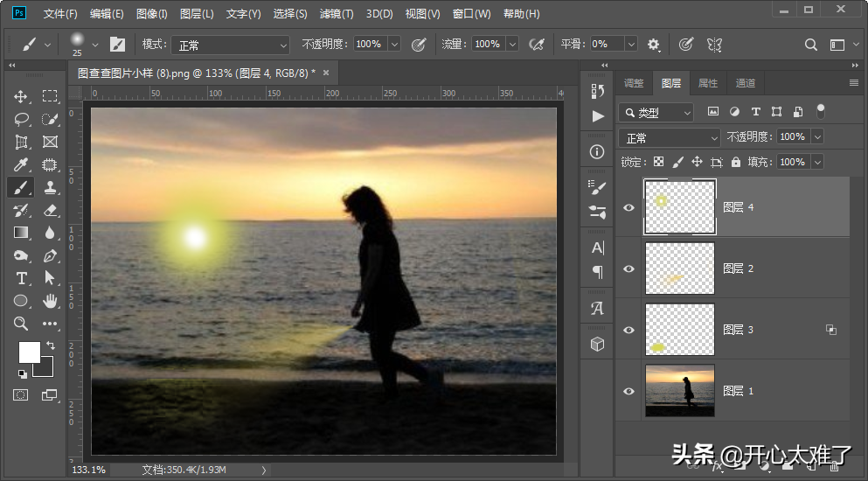
Task: Open the 类型 layer filter dropdown
Action: coord(656,113)
